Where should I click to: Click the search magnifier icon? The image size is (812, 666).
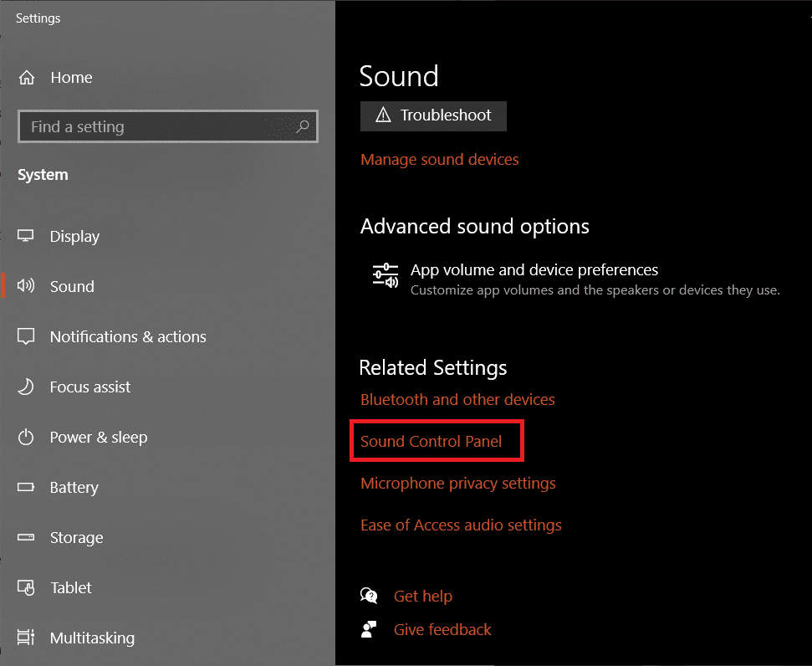coord(303,126)
